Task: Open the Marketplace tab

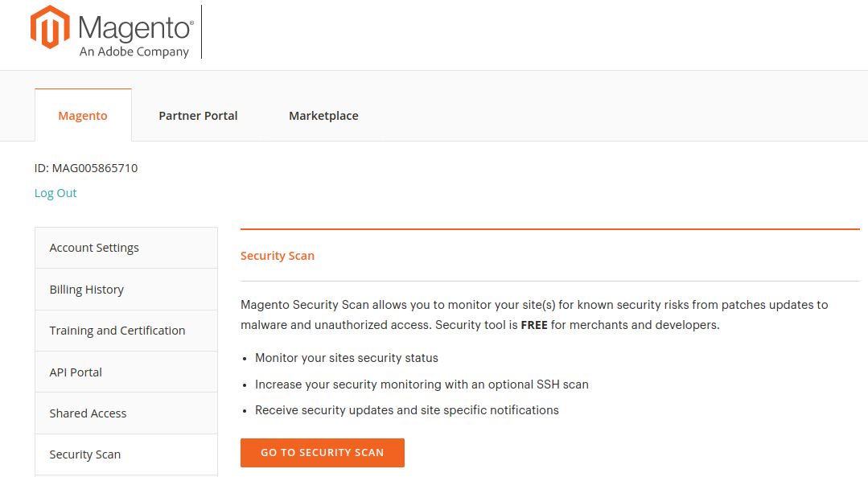Action: (x=323, y=115)
